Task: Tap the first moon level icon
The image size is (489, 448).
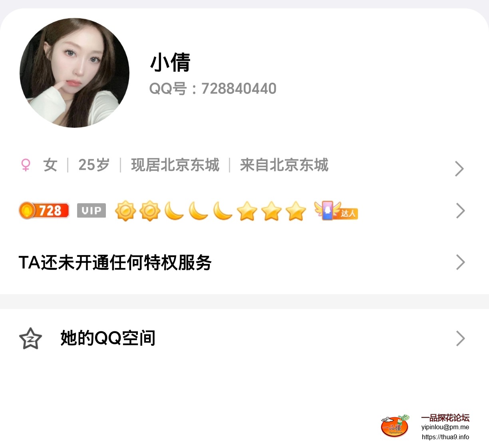Action: point(174,211)
